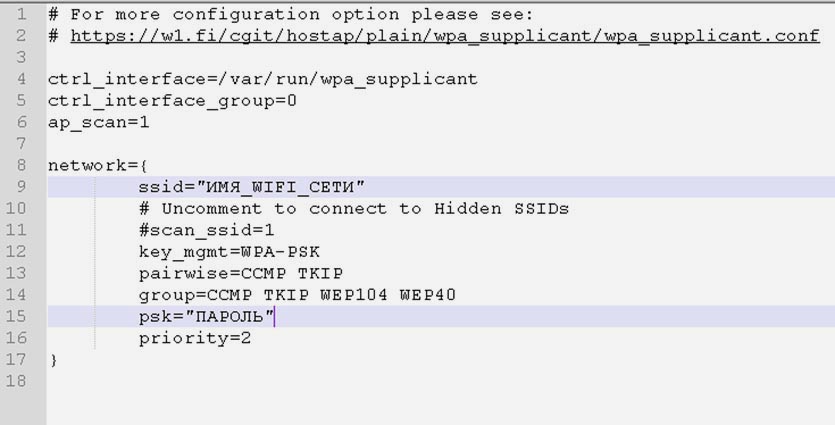Screen dimensions: 835x425
Task: Click the key_mgmt=WPA-PSK line
Action: 229,252
